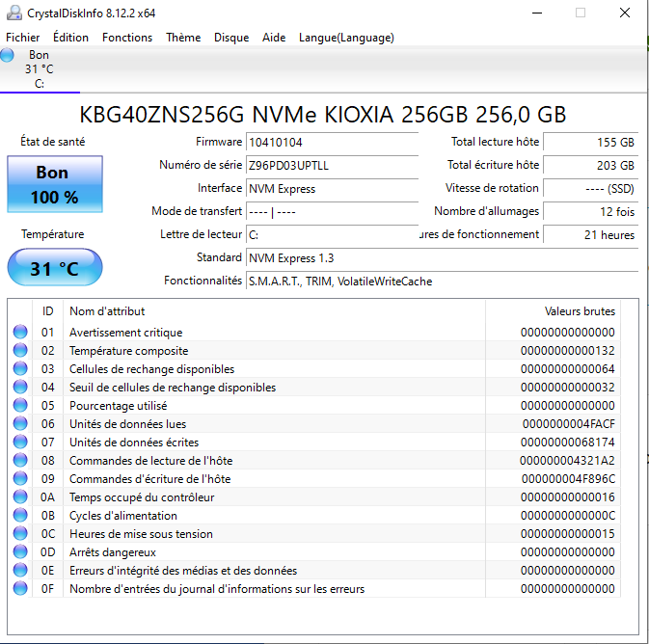Click the ID cell 0E

47,571
